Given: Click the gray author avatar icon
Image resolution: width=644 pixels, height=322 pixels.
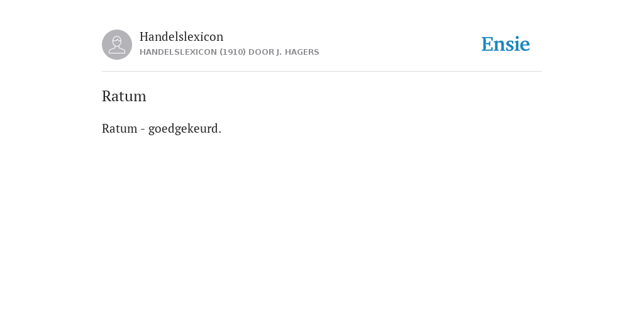Looking at the screenshot, I should (117, 45).
